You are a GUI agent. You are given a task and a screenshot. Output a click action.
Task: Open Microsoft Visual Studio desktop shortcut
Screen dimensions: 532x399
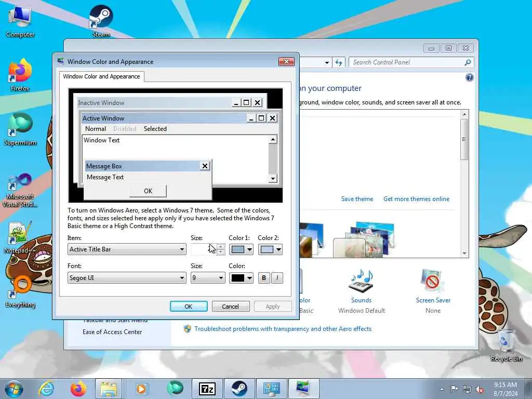coord(20,190)
